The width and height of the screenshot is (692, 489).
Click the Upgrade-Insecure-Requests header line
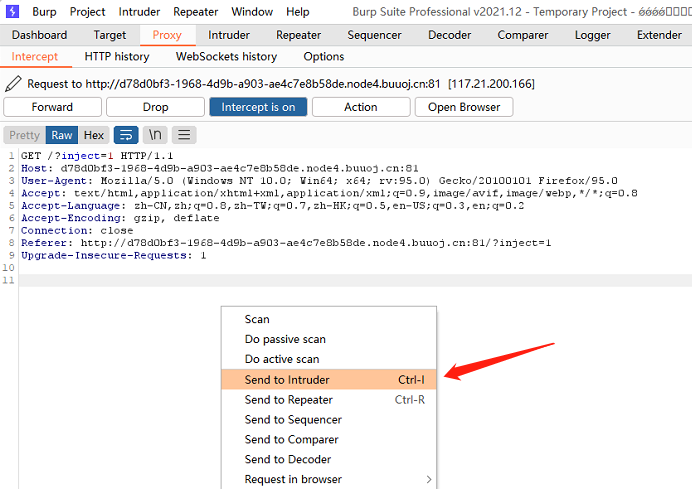[113, 255]
